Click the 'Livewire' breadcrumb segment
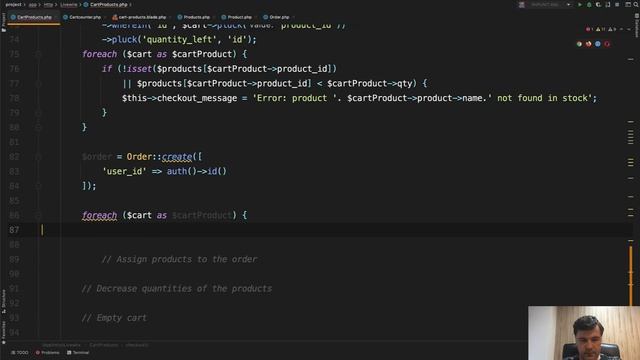The image size is (640, 360). [69, 4]
